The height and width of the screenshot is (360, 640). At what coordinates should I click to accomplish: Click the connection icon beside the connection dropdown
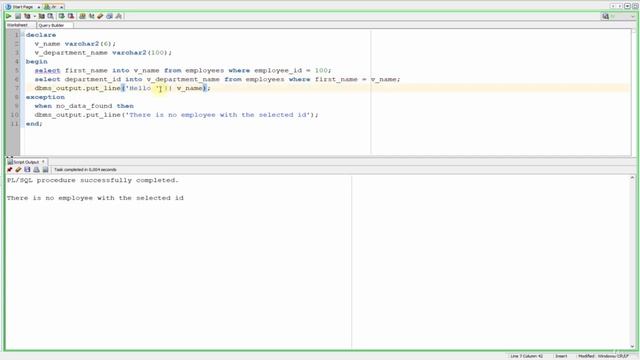605,16
